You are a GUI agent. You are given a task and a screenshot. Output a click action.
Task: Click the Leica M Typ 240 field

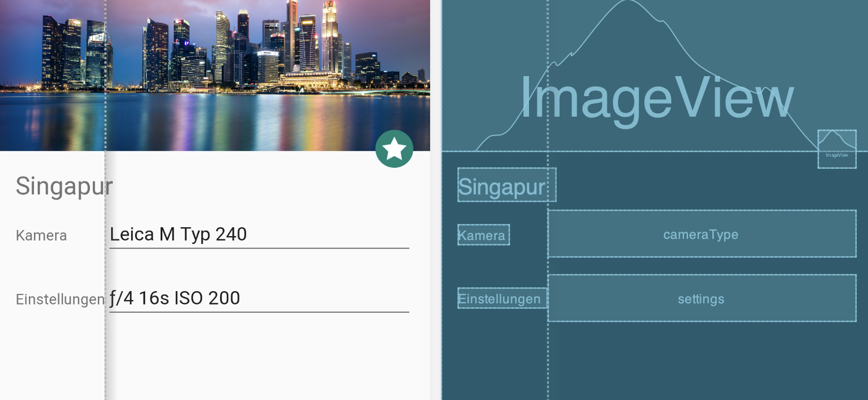[259, 234]
